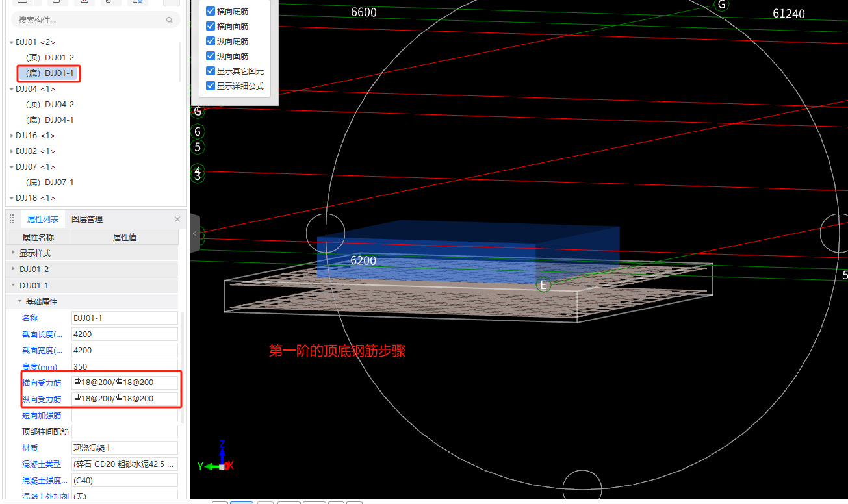Select (底) DJJ01-1 in the component tree

[x=49, y=73]
